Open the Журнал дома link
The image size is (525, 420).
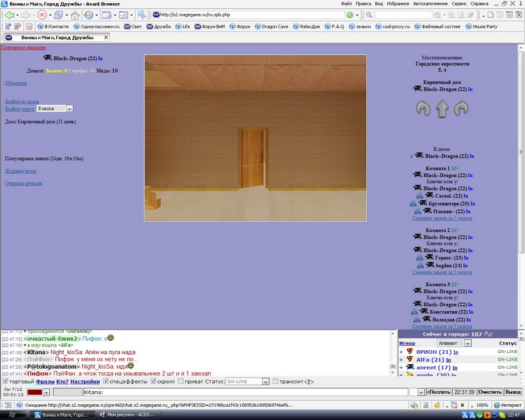tap(20, 171)
